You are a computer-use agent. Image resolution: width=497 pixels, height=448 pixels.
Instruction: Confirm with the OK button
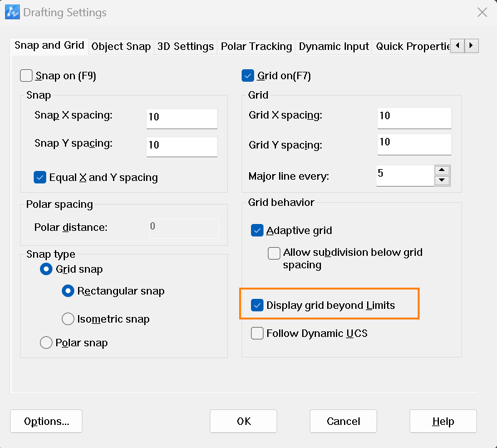(x=244, y=421)
